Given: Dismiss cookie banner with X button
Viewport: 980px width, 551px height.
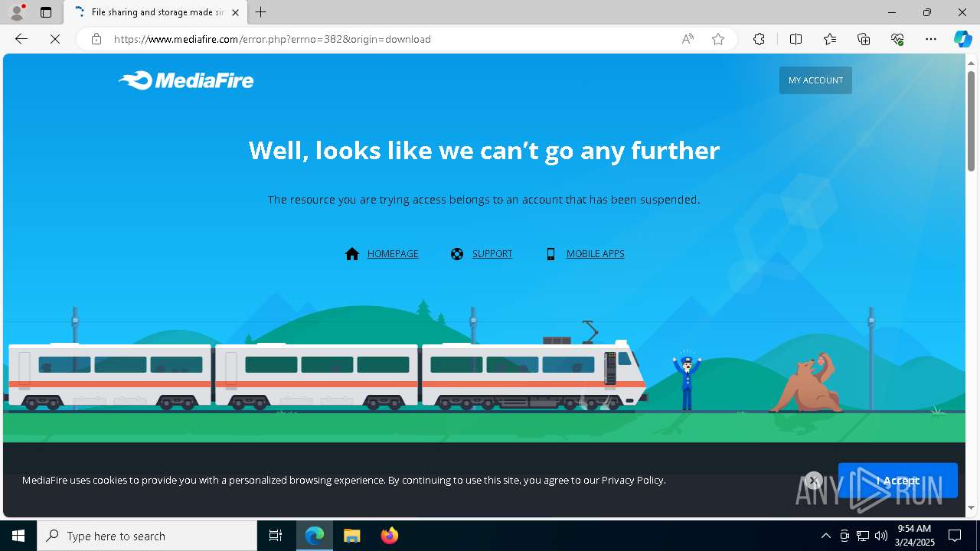Looking at the screenshot, I should pos(814,480).
